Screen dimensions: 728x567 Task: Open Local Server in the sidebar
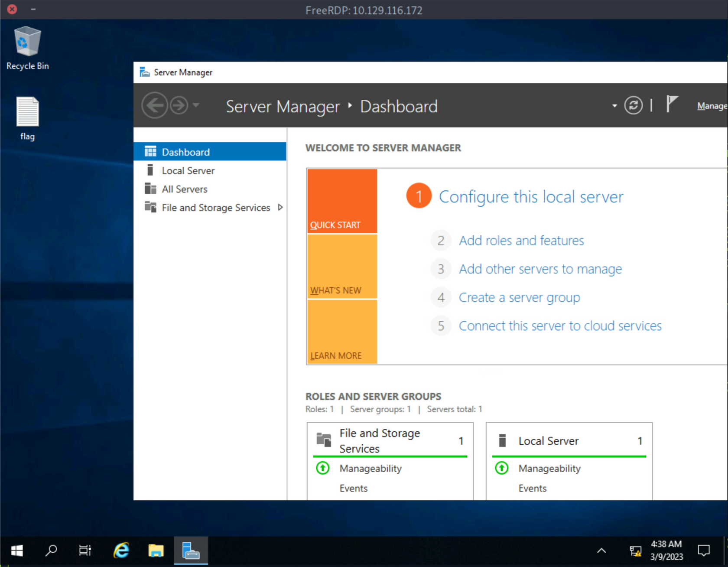tap(210, 170)
